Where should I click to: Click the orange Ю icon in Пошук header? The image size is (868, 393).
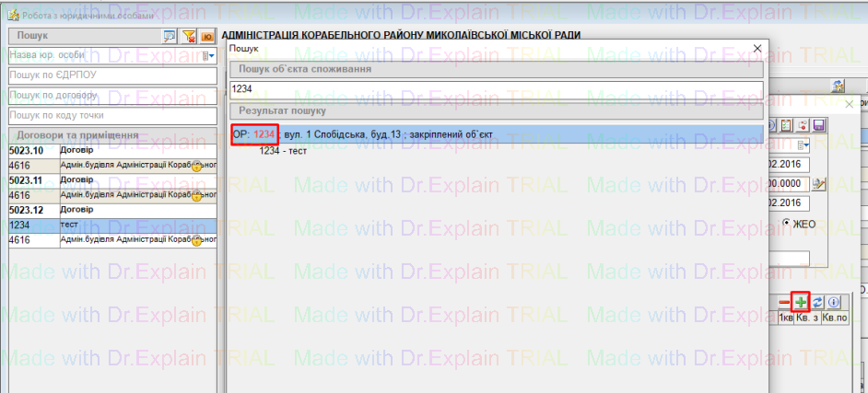tap(206, 36)
